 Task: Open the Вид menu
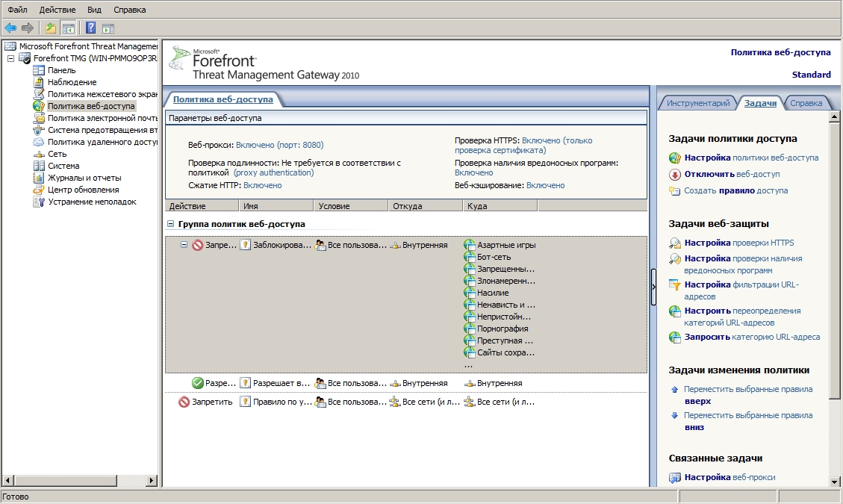94,10
